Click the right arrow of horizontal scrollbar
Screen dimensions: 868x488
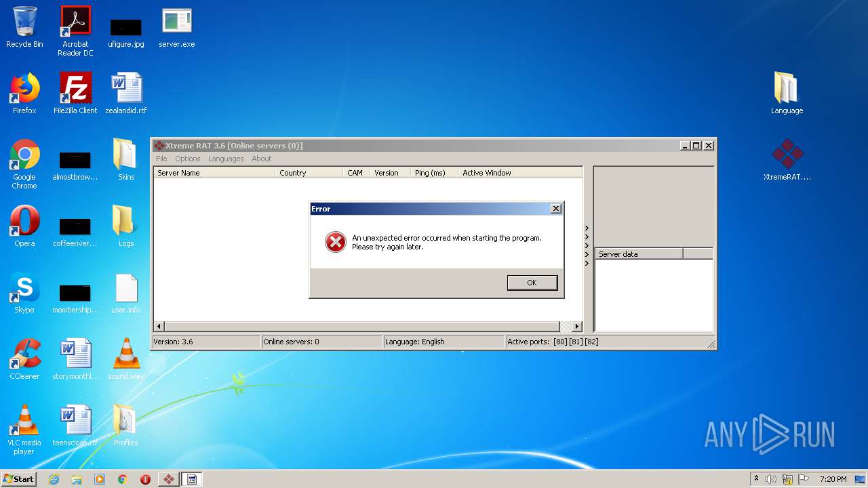pyautogui.click(x=577, y=327)
